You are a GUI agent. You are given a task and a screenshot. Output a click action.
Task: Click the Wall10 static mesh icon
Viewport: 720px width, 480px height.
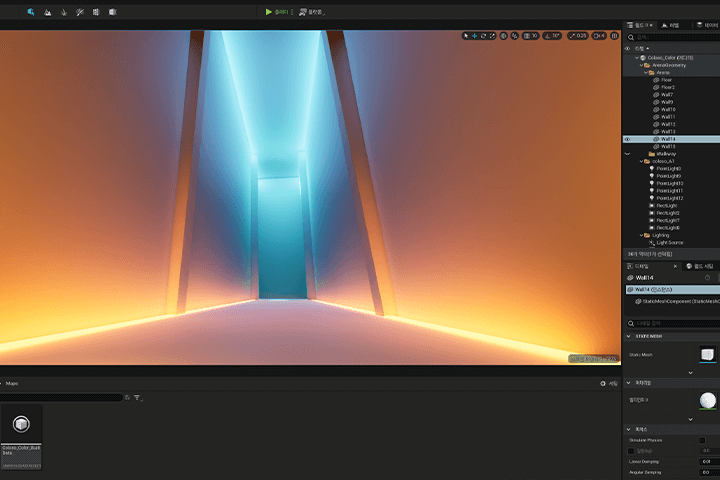pos(656,109)
